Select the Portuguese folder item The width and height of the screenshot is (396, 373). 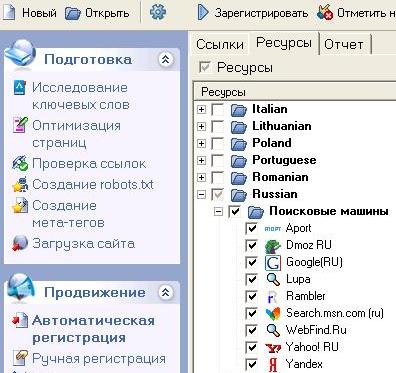click(284, 160)
